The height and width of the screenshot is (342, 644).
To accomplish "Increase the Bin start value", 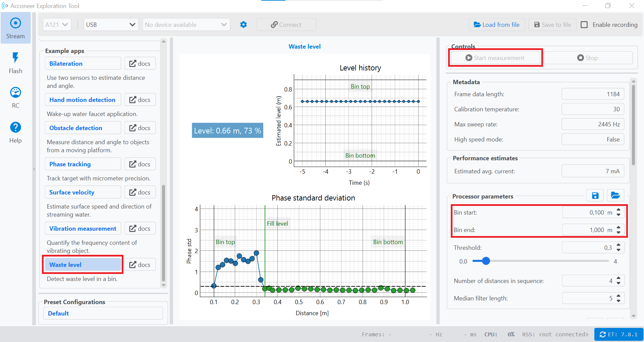I will (619, 210).
